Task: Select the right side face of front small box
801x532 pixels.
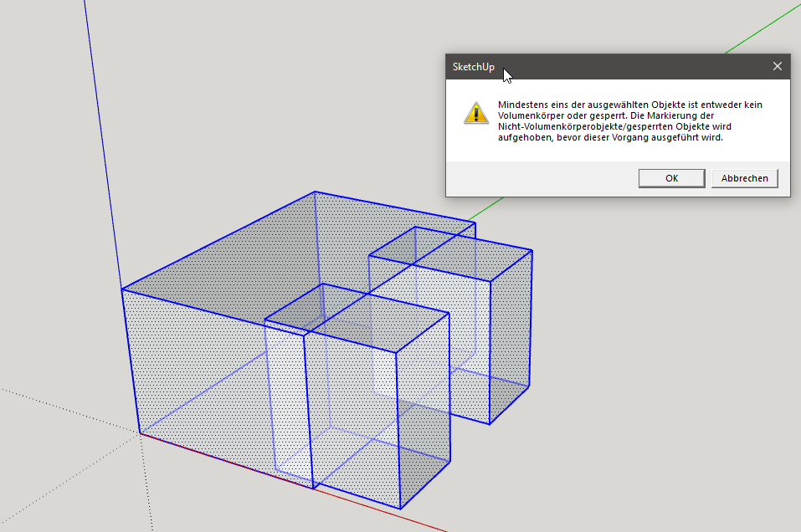Action: (424, 410)
